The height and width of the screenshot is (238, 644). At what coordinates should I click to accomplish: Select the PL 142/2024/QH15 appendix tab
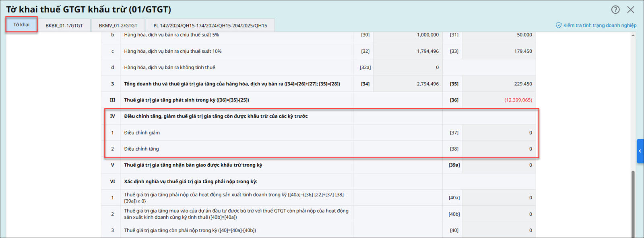click(210, 25)
